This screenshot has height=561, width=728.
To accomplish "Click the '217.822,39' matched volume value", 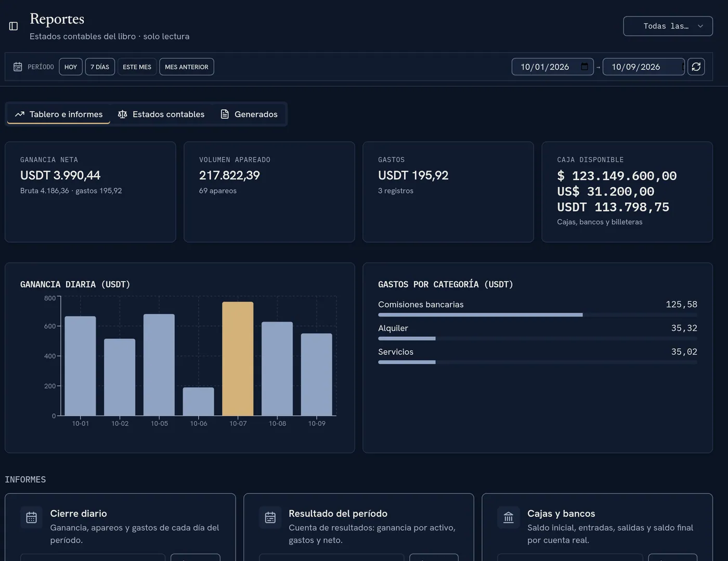I will 229,175.
